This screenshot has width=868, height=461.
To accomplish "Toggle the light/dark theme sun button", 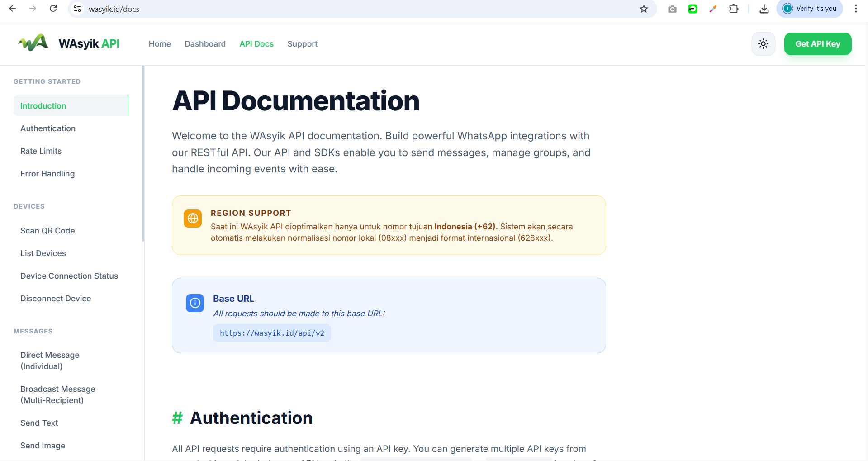I will tap(763, 44).
